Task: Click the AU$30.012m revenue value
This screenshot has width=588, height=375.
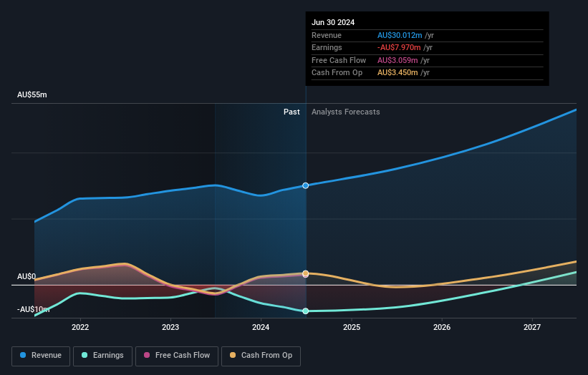Action: 400,35
